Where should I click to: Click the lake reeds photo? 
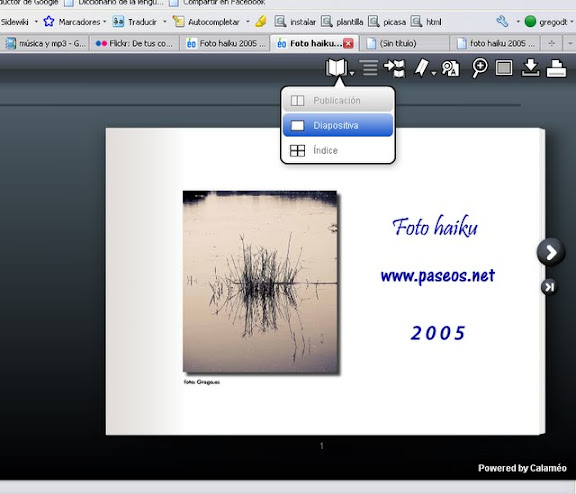click(260, 282)
